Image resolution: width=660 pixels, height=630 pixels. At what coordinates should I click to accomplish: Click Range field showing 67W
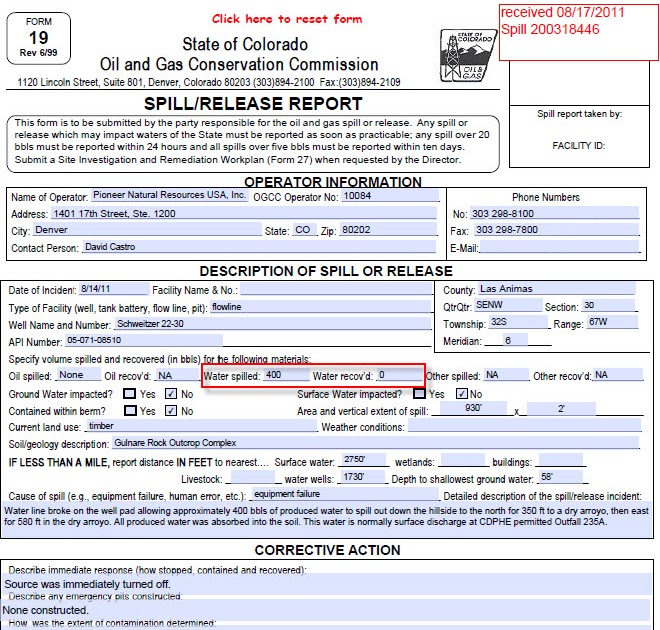[612, 322]
